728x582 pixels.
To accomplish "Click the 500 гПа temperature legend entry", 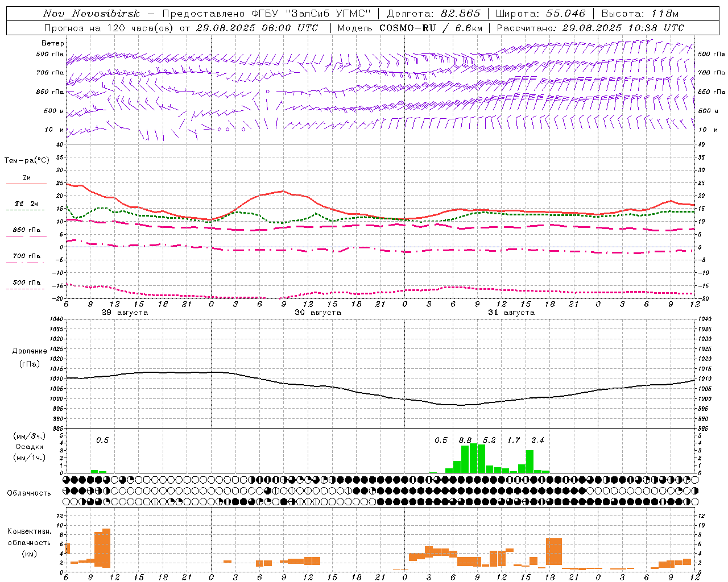I will click(26, 282).
